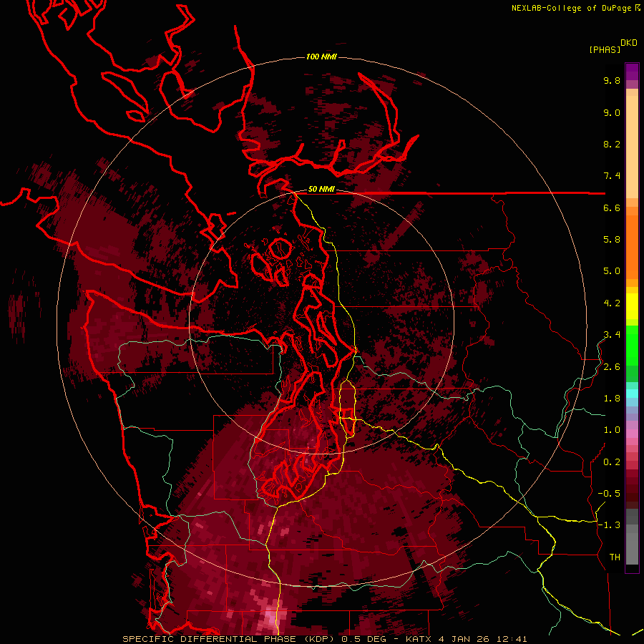Click the TH threshold label on the legend
This screenshot has width=644, height=644.
615,557
